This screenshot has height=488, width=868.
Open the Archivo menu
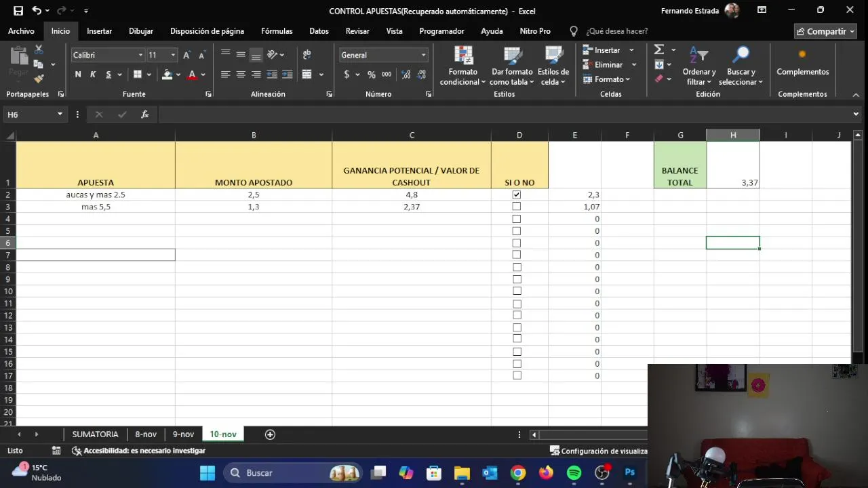tap(21, 31)
